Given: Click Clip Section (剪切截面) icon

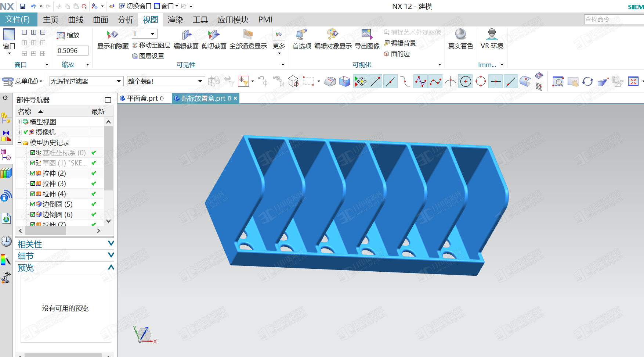Looking at the screenshot, I should click(214, 35).
